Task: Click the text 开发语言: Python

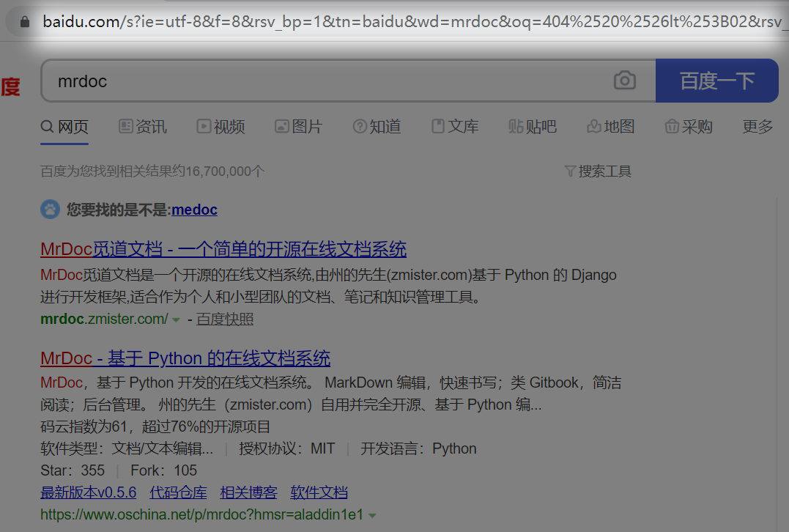Action: click(x=418, y=448)
